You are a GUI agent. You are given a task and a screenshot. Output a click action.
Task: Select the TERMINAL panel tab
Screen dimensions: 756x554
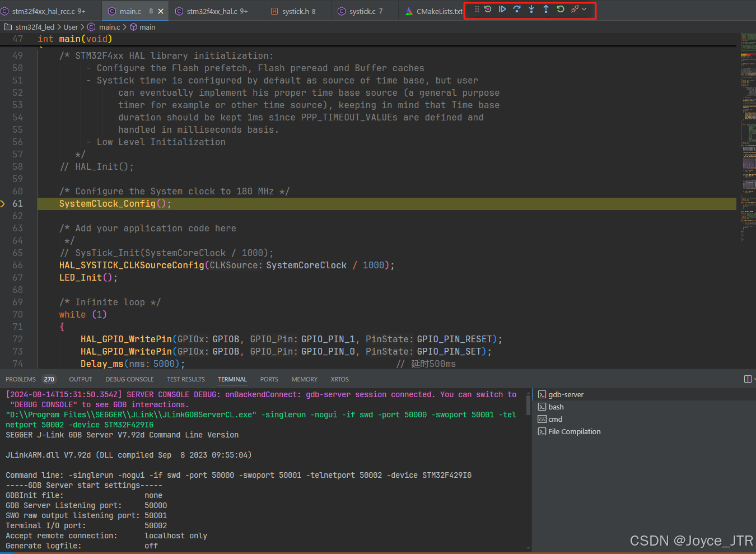pos(232,379)
